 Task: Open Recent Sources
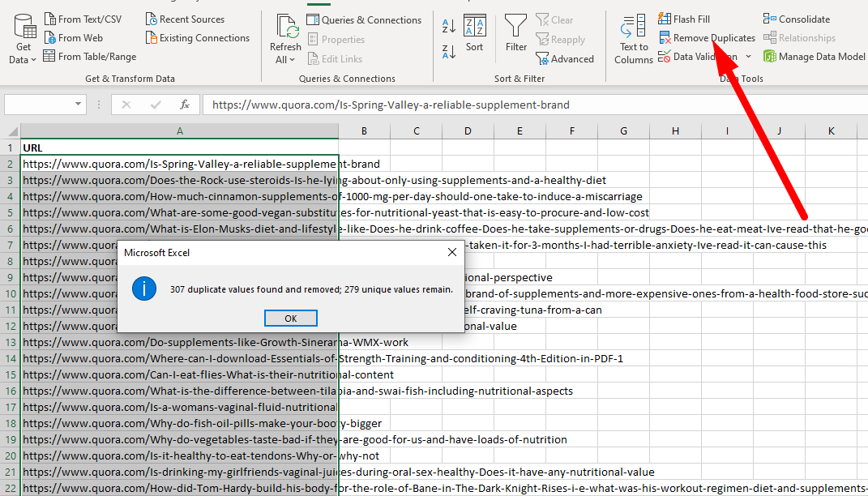pyautogui.click(x=185, y=19)
